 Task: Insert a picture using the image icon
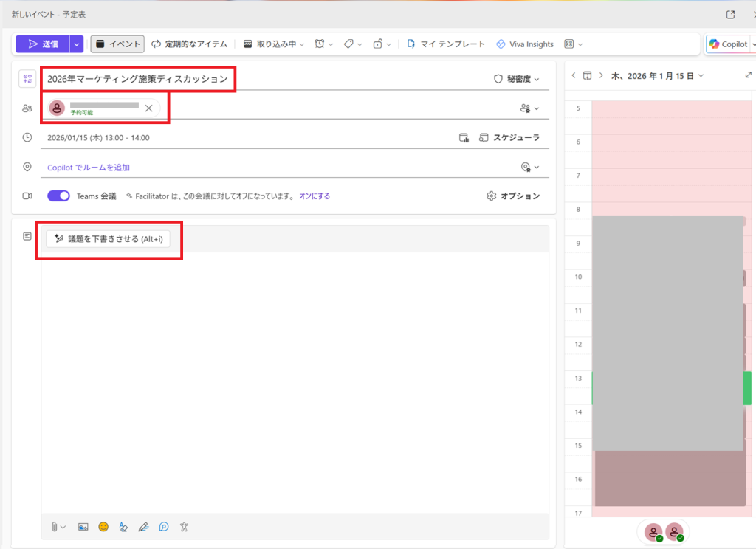point(83,527)
